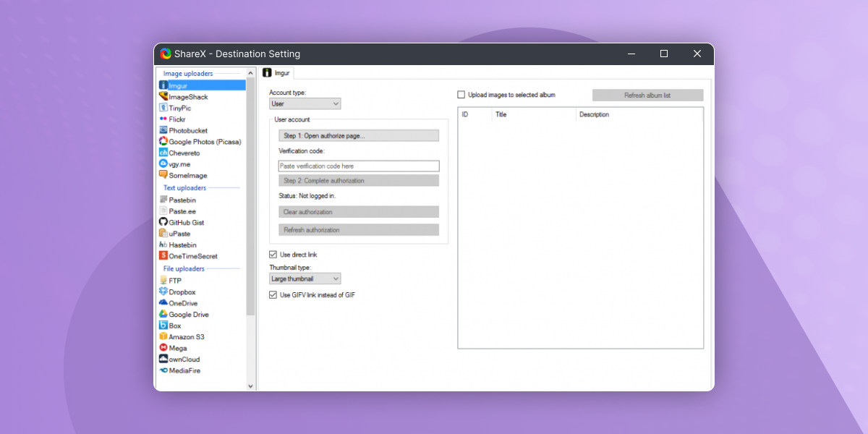868x434 pixels.
Task: Select the Paste.ee icon
Action: coord(163,211)
